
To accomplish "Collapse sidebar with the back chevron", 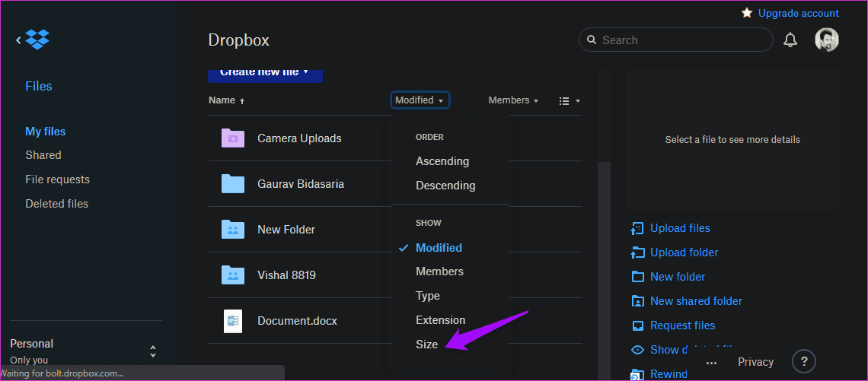I will click(x=19, y=40).
